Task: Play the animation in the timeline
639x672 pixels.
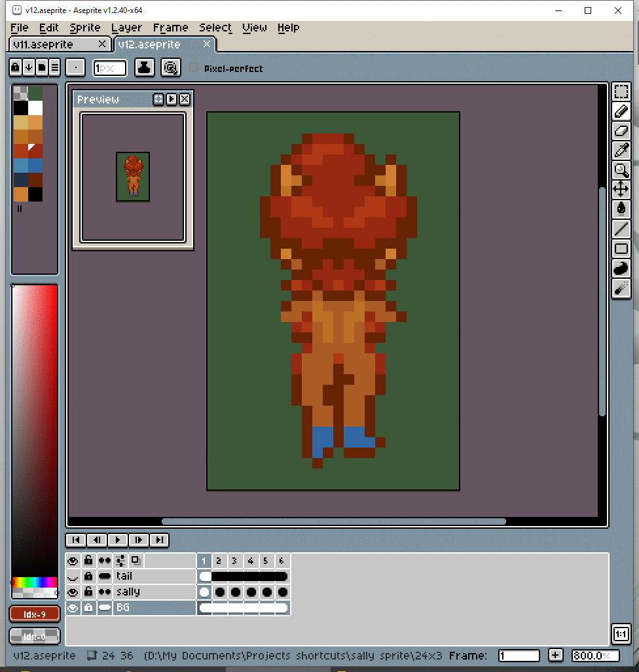Action: 118,540
